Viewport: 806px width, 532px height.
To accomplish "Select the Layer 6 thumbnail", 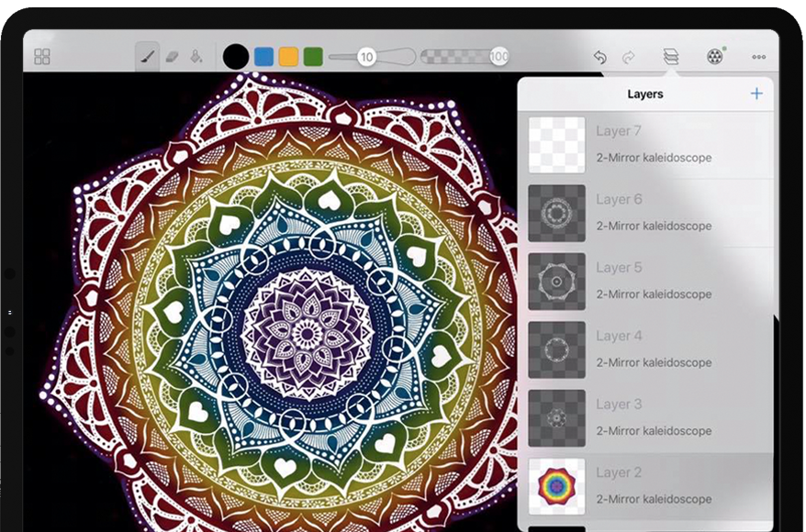I will point(556,213).
